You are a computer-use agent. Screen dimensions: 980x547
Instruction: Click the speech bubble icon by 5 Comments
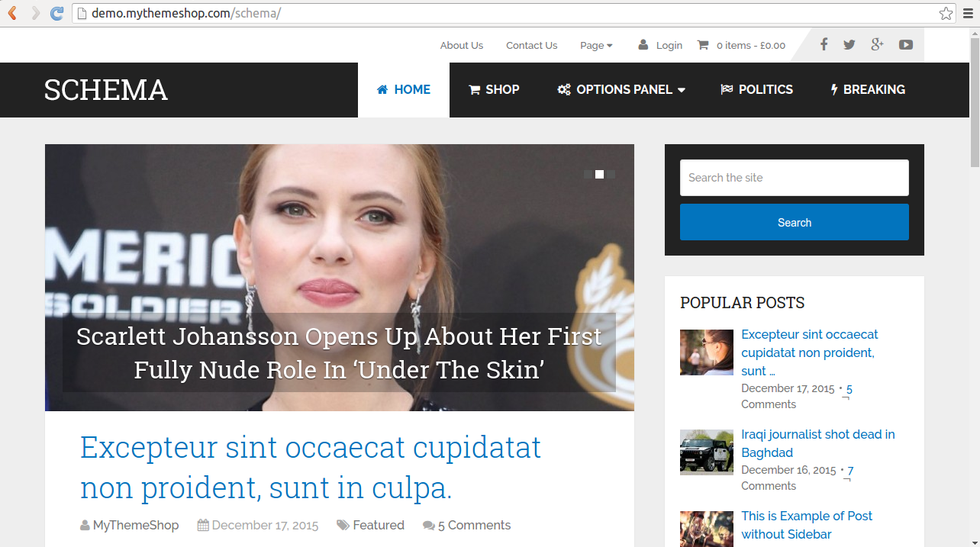click(x=429, y=526)
